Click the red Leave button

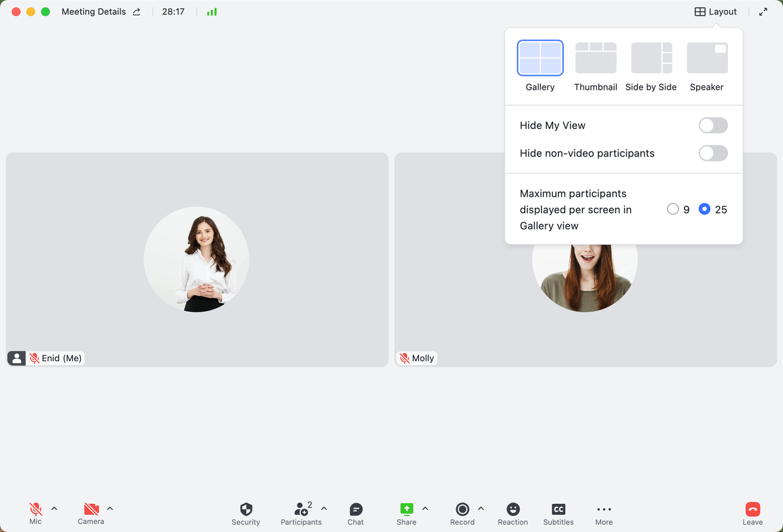pyautogui.click(x=752, y=509)
